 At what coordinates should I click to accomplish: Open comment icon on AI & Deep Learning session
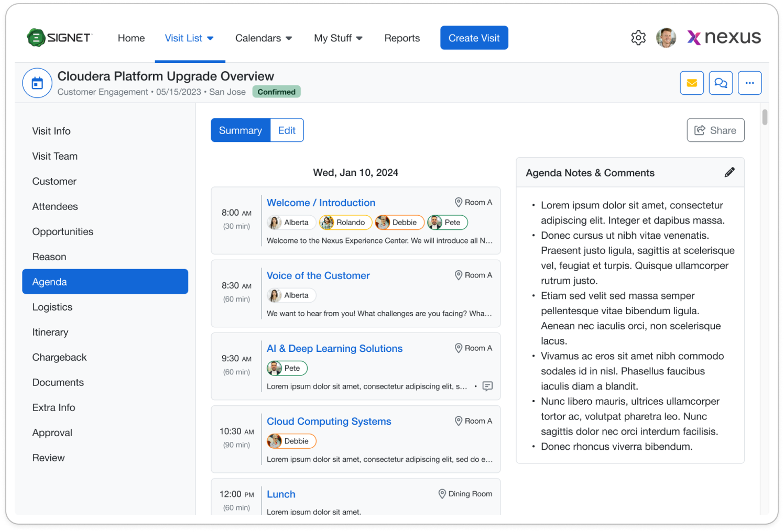[x=487, y=386]
